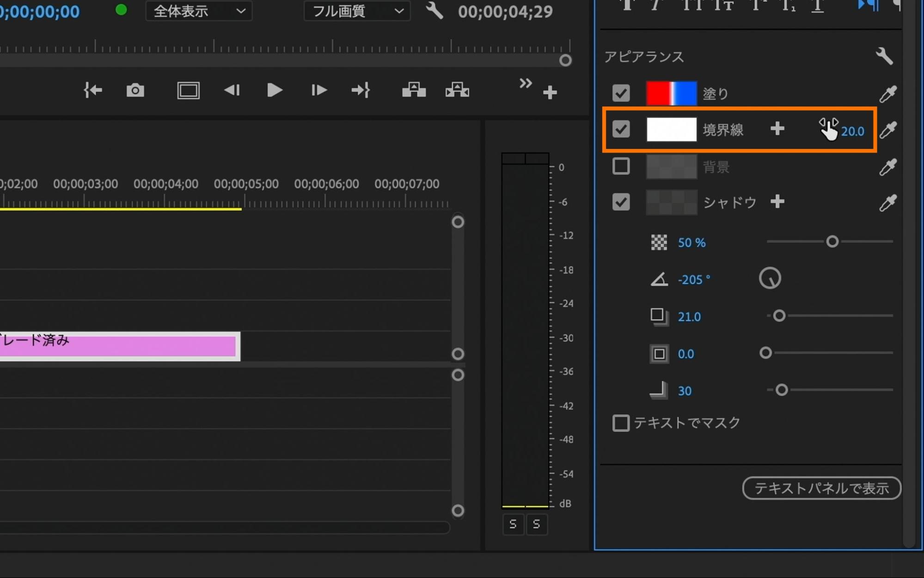Viewport: 924px width, 578px height.
Task: Add another stroke with 境界線 plus button
Action: click(777, 129)
